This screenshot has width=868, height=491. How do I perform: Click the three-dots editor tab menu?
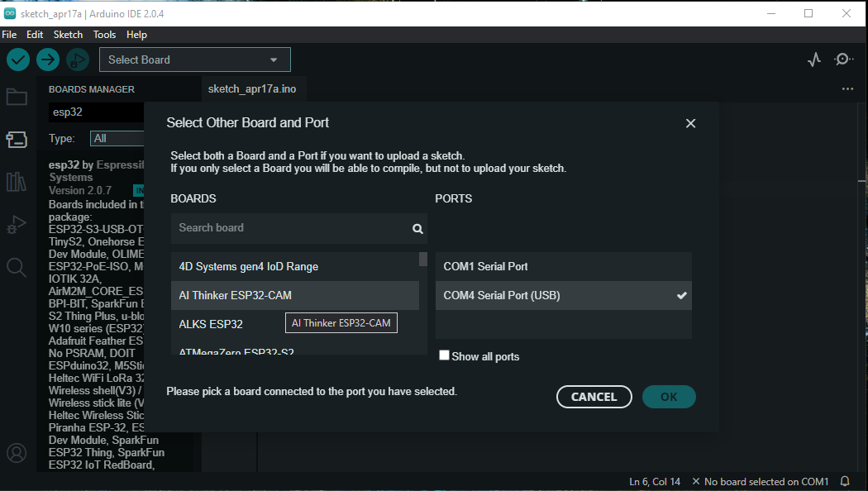point(847,88)
